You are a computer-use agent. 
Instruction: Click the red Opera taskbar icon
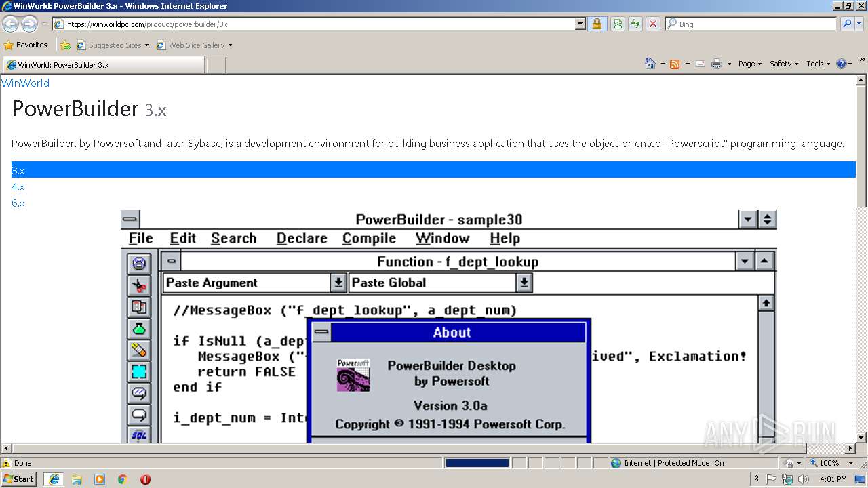[145, 479]
